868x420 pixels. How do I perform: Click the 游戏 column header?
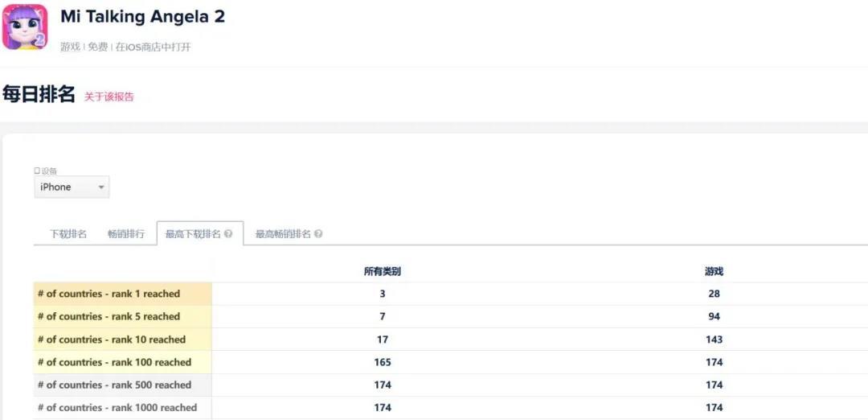pyautogui.click(x=714, y=271)
